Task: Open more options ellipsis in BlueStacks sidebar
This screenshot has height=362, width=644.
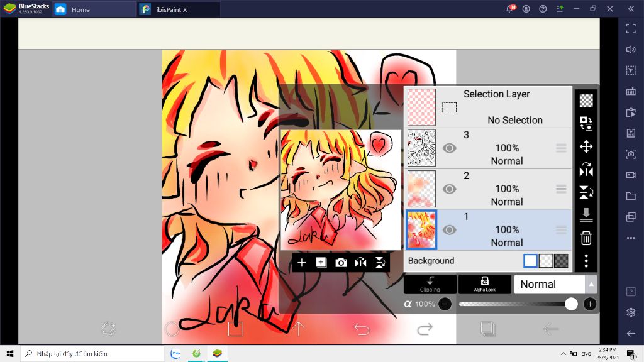Action: 631,238
